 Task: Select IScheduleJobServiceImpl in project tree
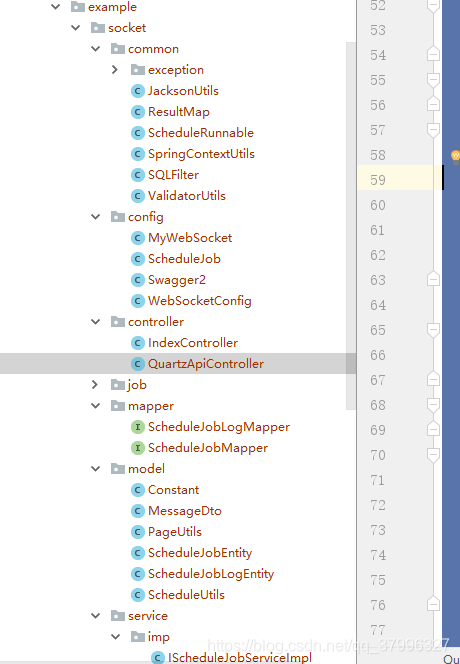point(240,658)
